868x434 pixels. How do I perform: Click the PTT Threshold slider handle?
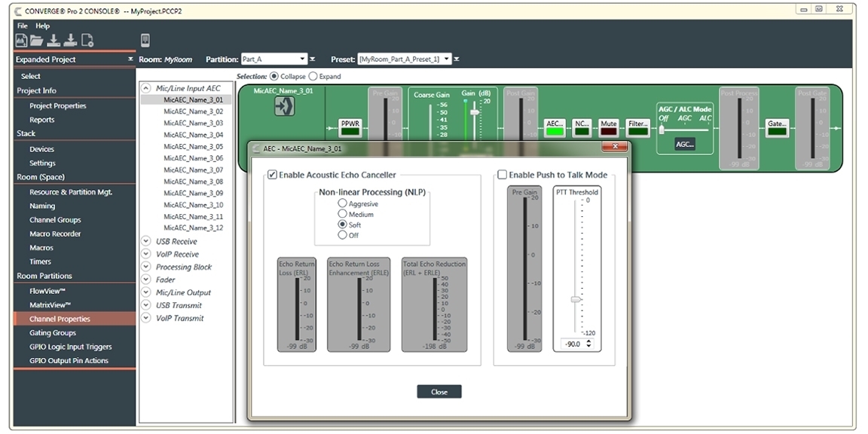point(576,299)
